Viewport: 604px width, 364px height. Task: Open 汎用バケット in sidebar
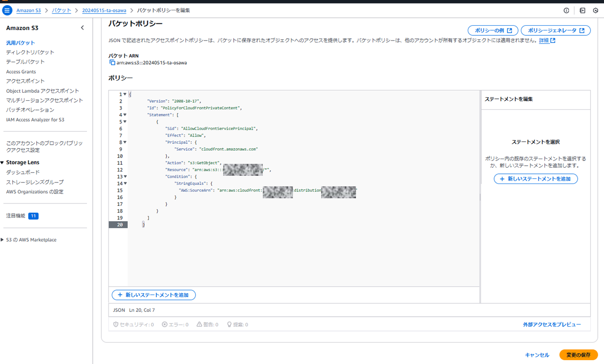click(21, 43)
